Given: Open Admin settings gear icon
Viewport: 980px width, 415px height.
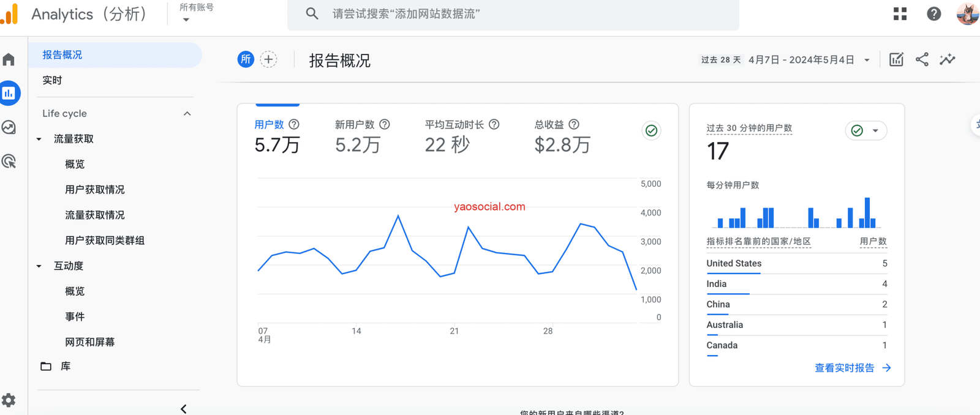Looking at the screenshot, I should (x=9, y=400).
